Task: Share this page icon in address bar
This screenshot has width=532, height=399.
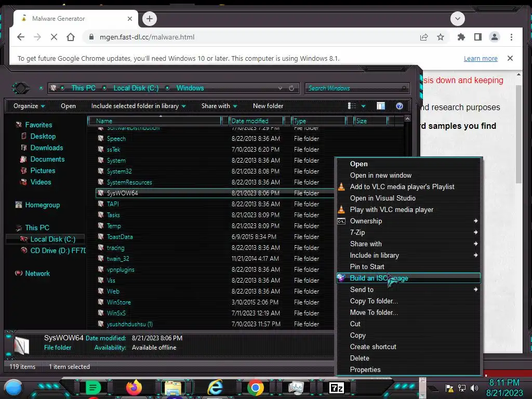Action: click(424, 37)
